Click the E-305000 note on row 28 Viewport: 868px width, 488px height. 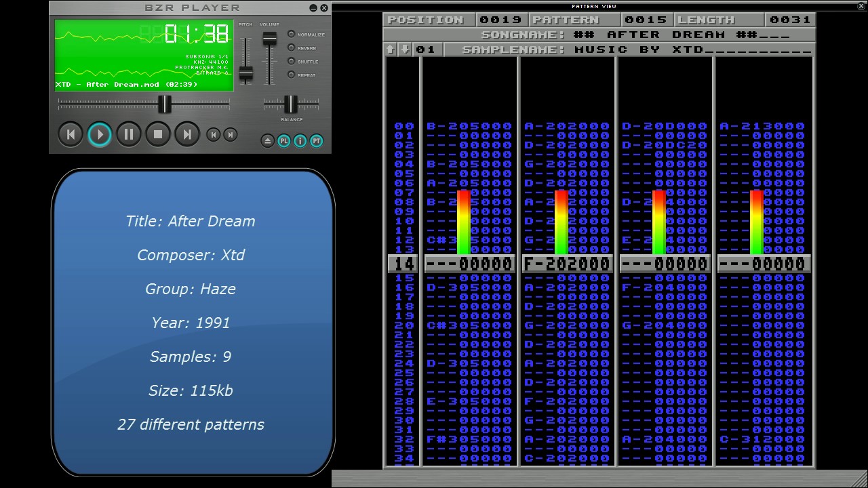(x=469, y=401)
